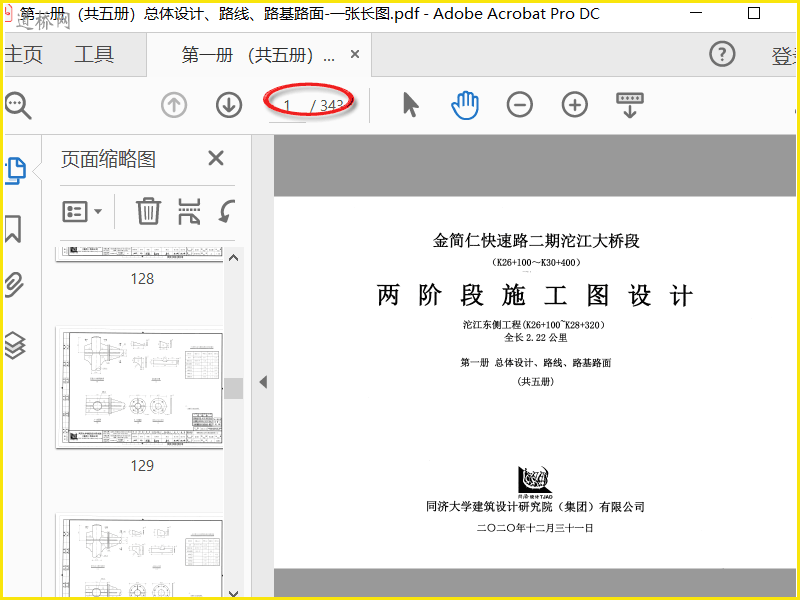Click the 同济大学建筑设计研究院 company name
Viewport: 800px width, 600px height.
click(x=536, y=507)
